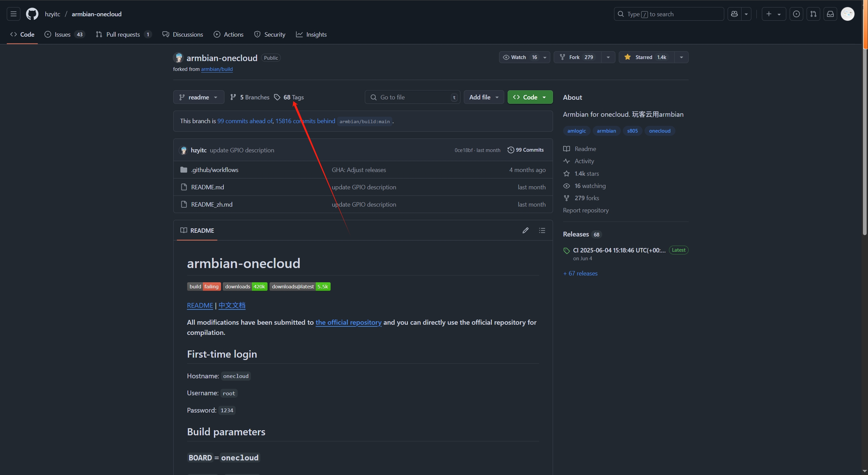This screenshot has height=475, width=868.
Task: Open the Actions tab
Action: (x=229, y=34)
